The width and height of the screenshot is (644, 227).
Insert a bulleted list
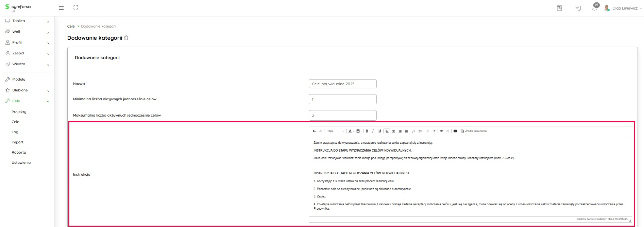coord(420,131)
